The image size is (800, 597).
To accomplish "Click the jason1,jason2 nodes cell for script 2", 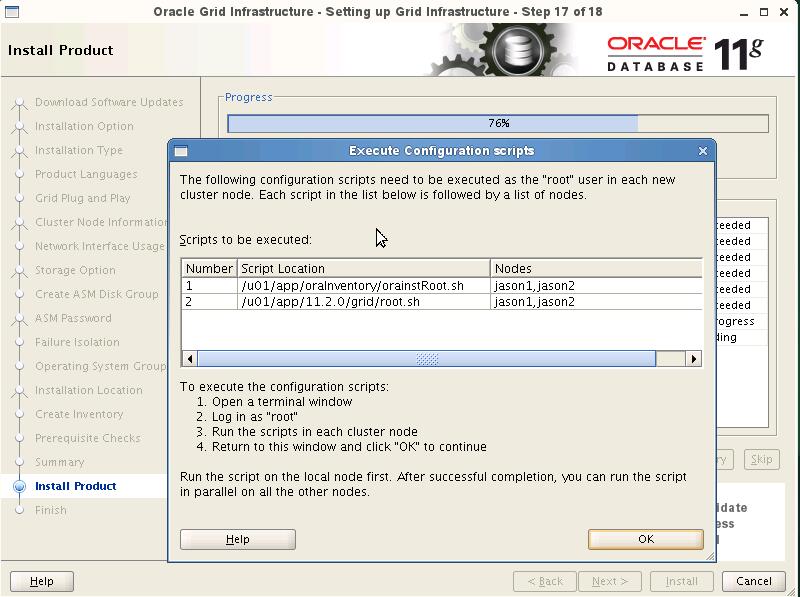I will [596, 302].
